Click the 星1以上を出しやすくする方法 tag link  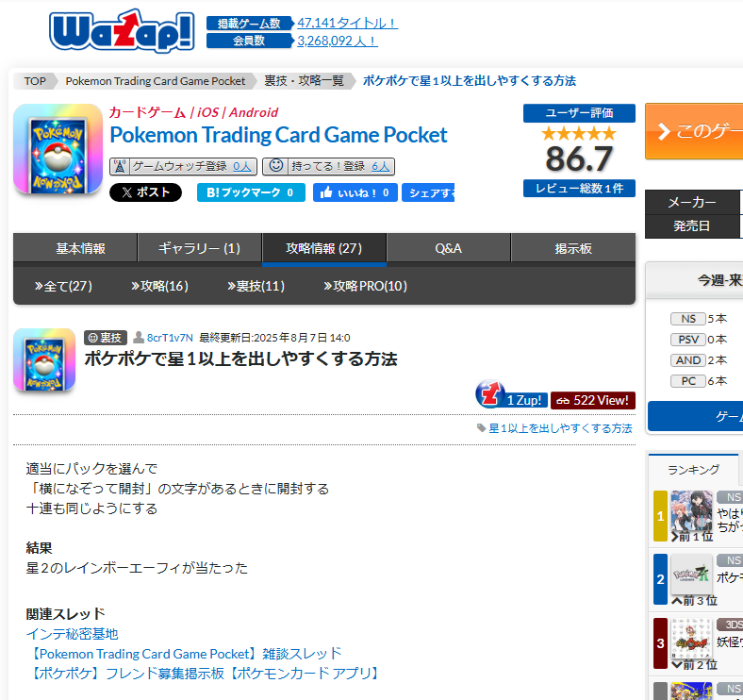[560, 428]
